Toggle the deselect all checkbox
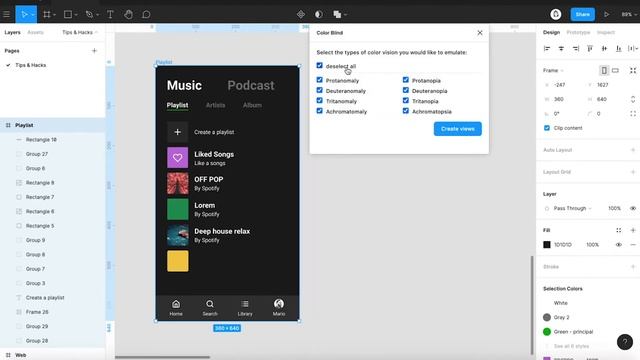This screenshot has width=640, height=360. (x=319, y=65)
